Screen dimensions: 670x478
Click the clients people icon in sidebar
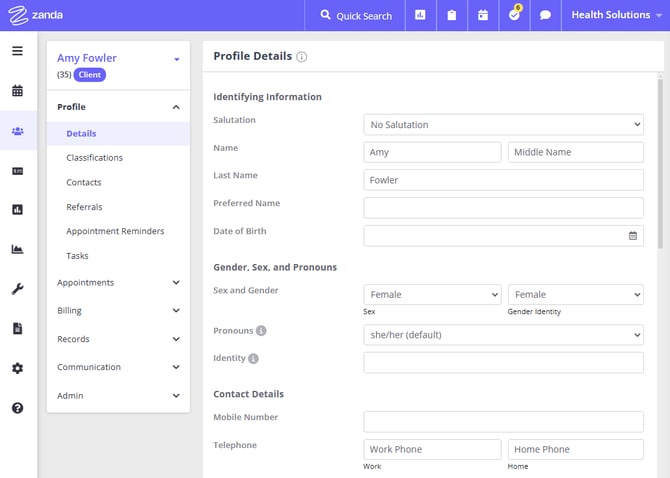[17, 131]
